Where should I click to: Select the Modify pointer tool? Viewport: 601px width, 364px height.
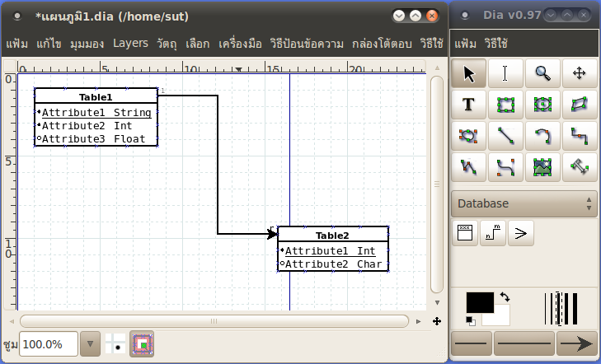pos(469,73)
